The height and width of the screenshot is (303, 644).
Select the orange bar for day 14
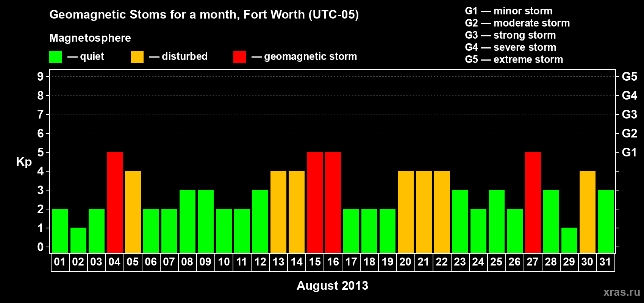click(x=297, y=212)
